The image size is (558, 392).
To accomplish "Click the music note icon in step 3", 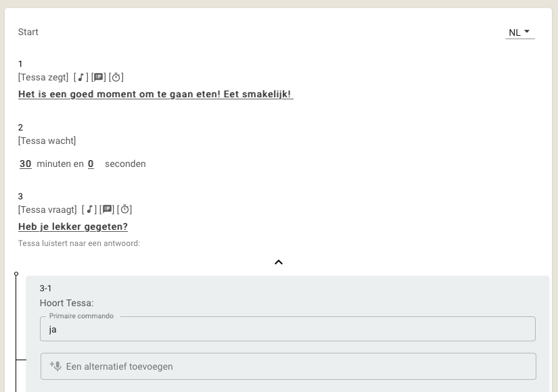I will 89,210.
